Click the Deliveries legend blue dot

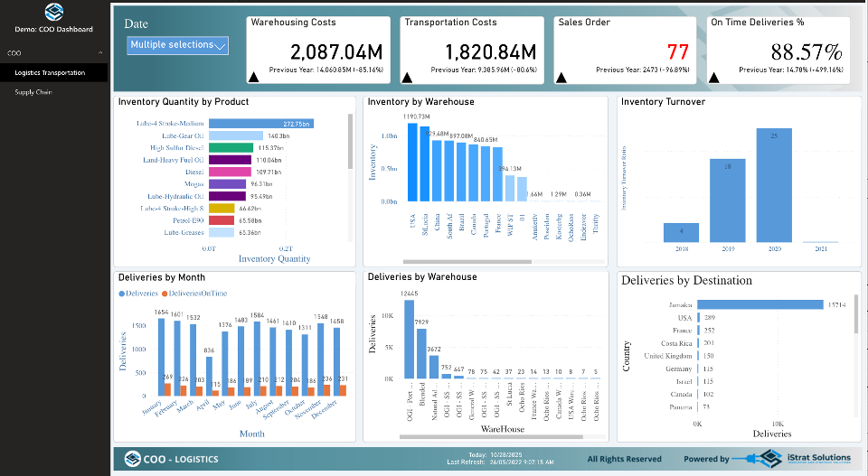(122, 294)
